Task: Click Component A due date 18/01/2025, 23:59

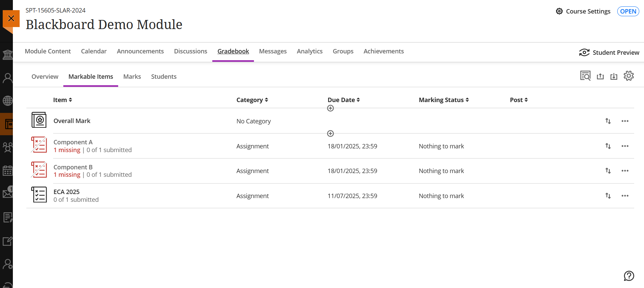Action: [352, 146]
